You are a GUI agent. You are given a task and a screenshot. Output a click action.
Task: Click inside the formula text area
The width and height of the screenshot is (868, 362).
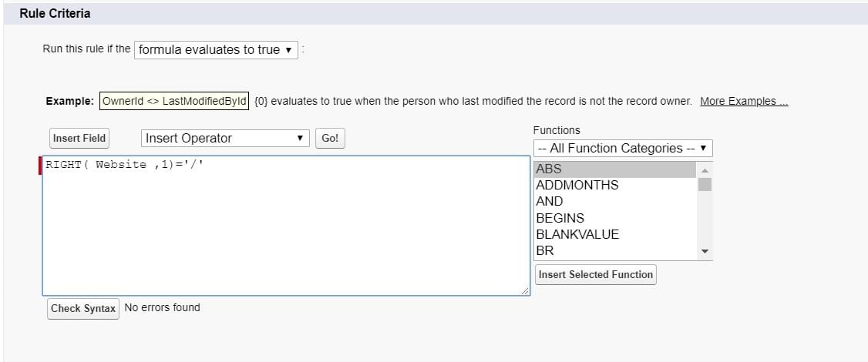[286, 225]
